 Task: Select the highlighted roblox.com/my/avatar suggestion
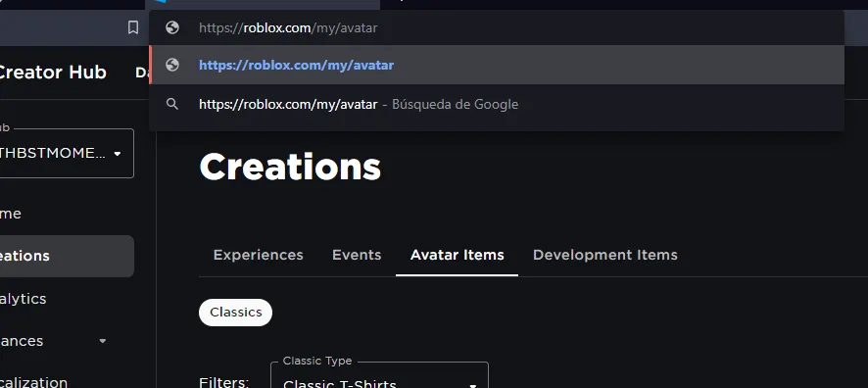coord(497,65)
